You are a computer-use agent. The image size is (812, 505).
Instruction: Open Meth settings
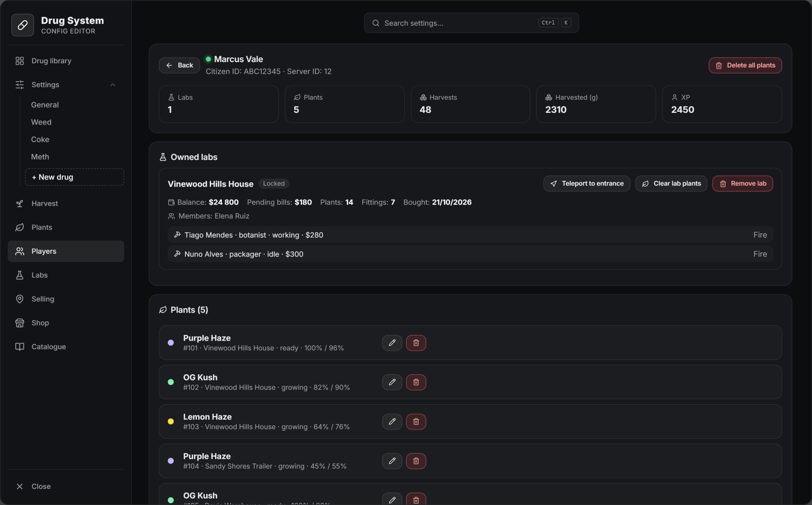tap(40, 157)
